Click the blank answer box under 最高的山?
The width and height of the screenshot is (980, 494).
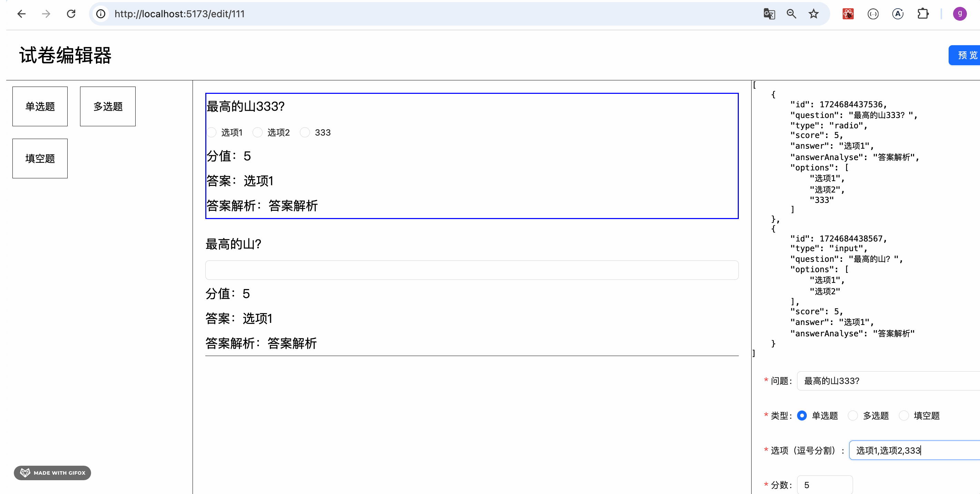[472, 270]
